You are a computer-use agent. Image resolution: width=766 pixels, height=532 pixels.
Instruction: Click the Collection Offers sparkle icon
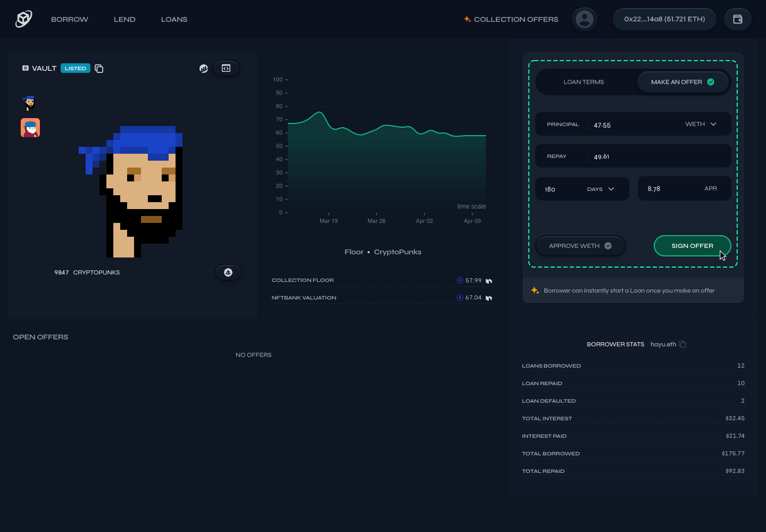point(467,19)
